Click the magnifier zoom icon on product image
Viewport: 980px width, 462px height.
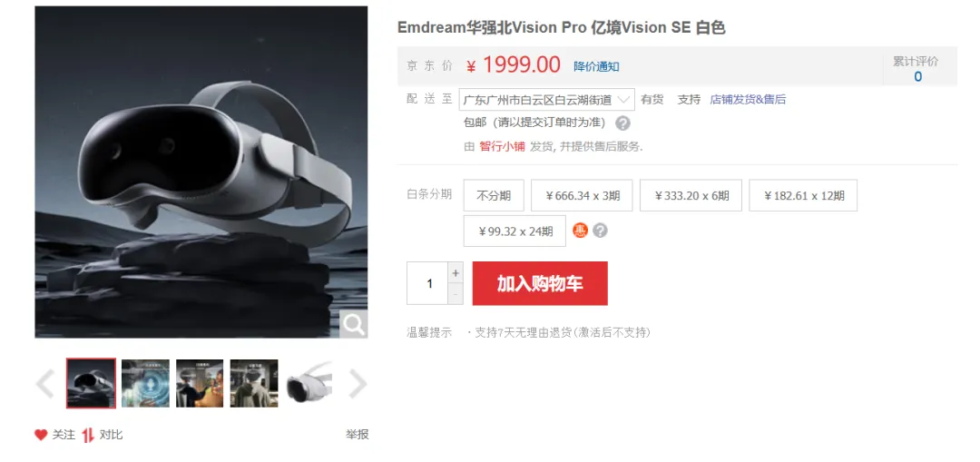click(353, 324)
